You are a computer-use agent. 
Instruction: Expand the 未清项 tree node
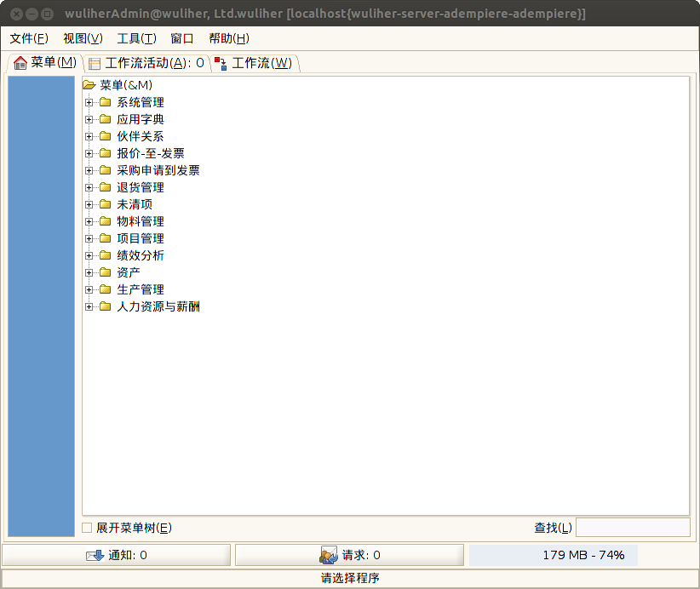pos(89,205)
